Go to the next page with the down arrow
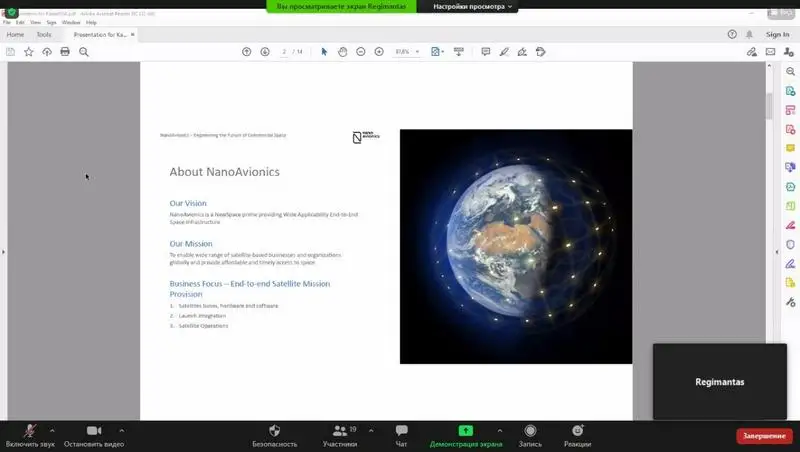Image resolution: width=800 pixels, height=452 pixels. 265,52
